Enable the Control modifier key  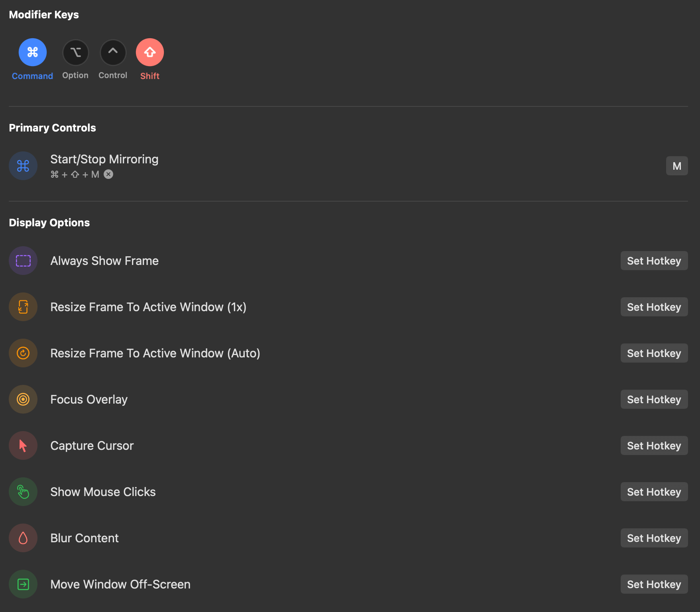coord(113,52)
